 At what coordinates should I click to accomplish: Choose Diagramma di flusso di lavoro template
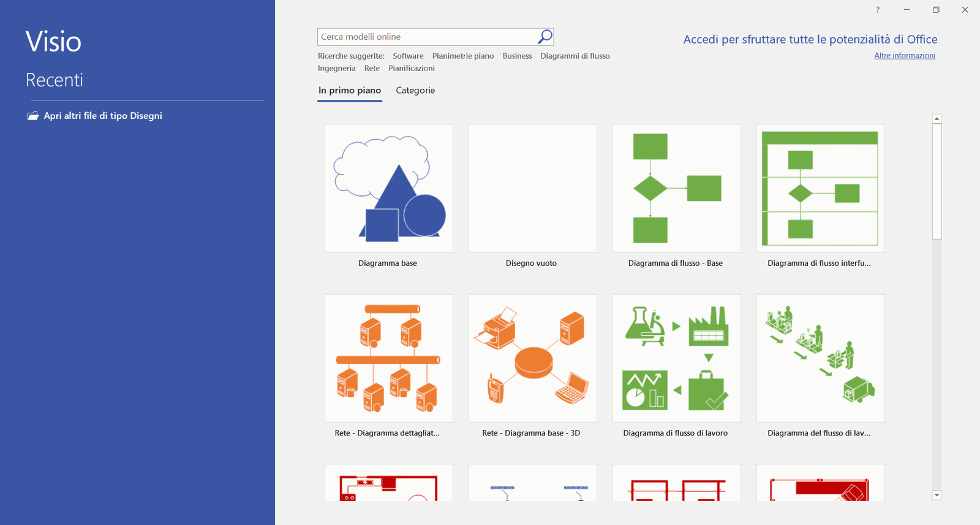coord(677,358)
